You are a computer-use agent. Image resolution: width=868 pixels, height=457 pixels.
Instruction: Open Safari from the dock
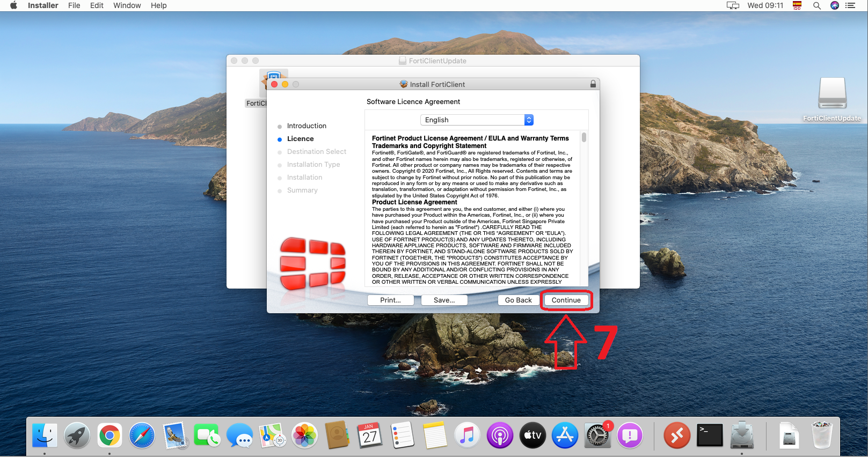[x=142, y=436]
